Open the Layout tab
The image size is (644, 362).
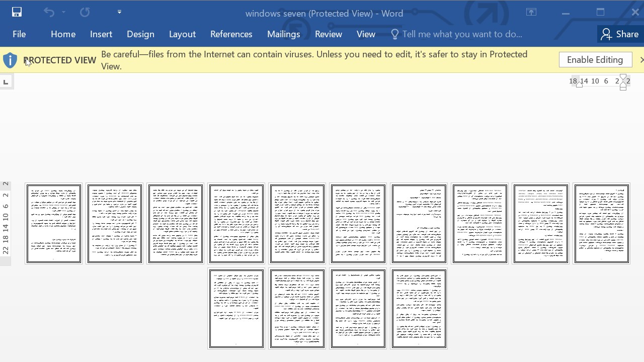point(182,34)
